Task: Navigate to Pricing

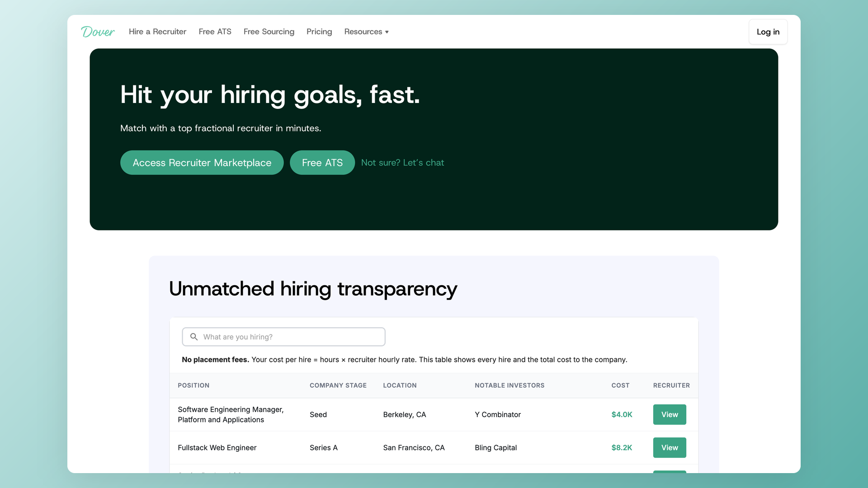Action: [x=319, y=32]
